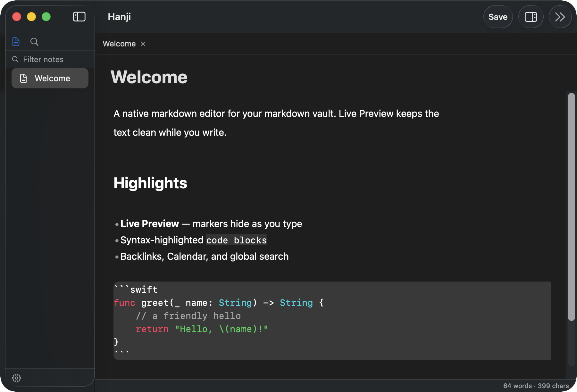Click the Welcome heading in editor
Image resolution: width=577 pixels, height=392 pixels.
click(149, 77)
